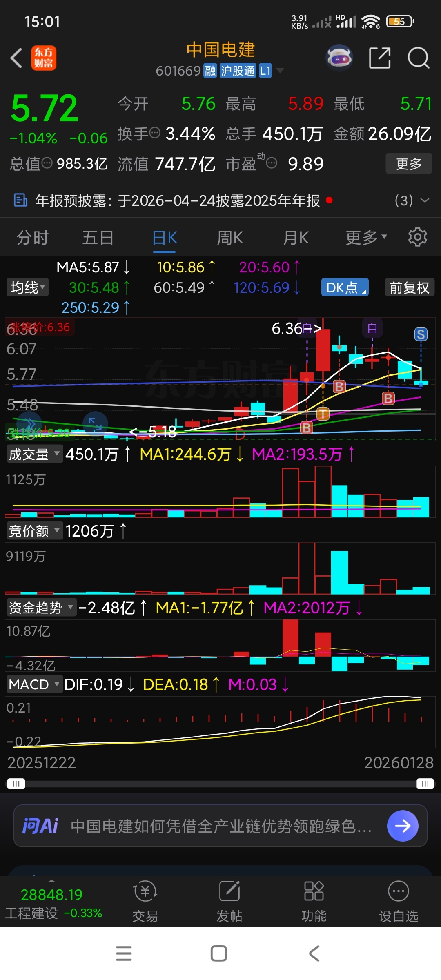Viewport: 441px width, 980px height.
Task: Tap the 20251222 start date label
Action: 42,762
